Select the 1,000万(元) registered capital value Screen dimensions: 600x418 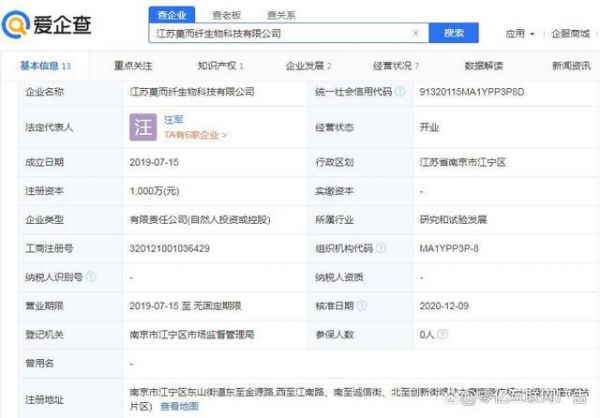tap(154, 191)
